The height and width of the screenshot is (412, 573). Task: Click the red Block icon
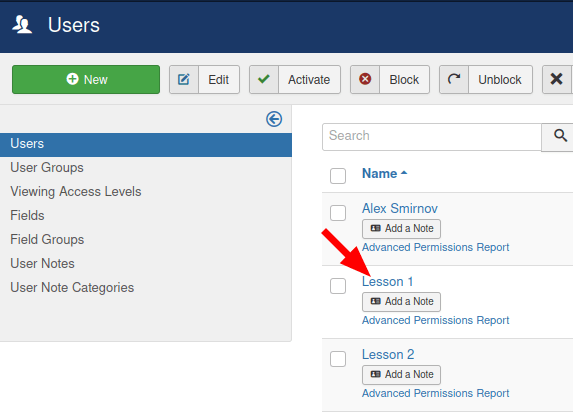click(365, 79)
